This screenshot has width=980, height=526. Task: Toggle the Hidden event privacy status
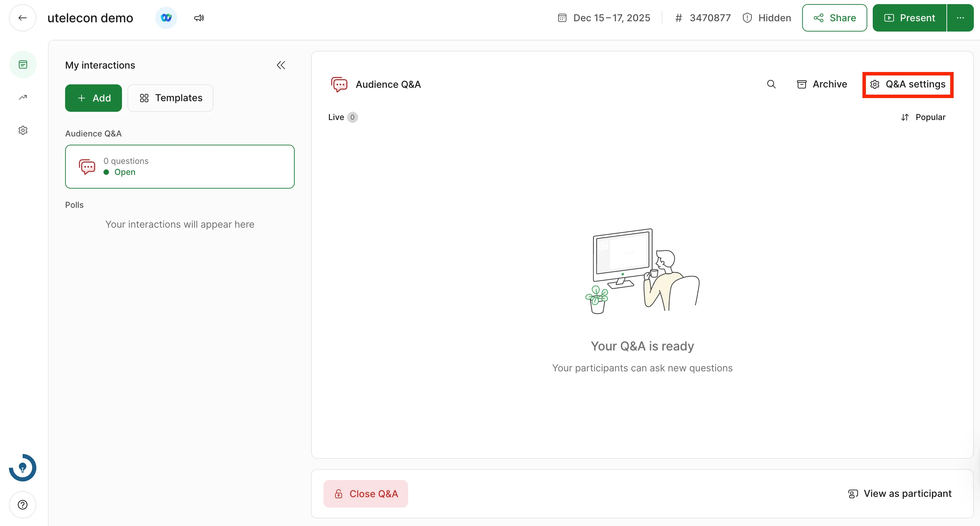(767, 18)
